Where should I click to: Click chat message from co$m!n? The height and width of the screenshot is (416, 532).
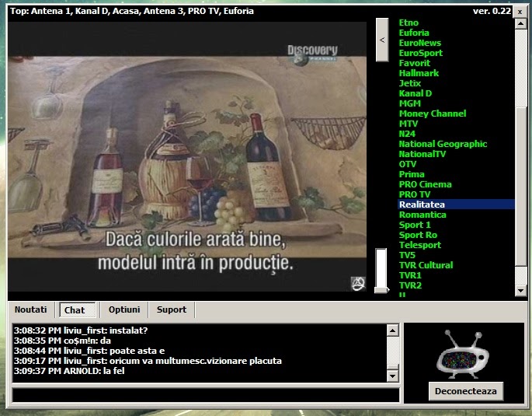point(62,341)
